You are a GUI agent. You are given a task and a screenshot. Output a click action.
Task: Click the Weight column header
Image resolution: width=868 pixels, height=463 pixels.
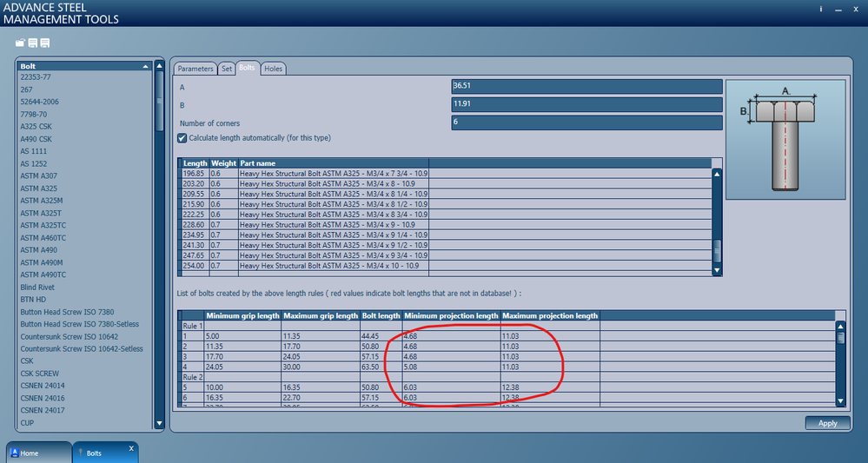(x=223, y=163)
